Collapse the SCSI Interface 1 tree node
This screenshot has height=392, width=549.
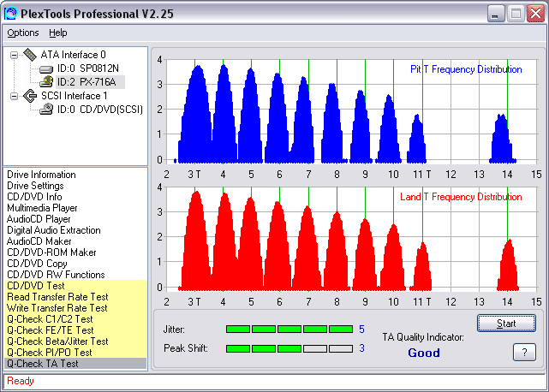pos(14,96)
